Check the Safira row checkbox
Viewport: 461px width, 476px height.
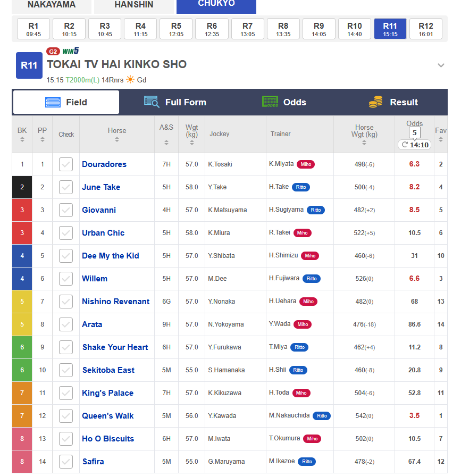coord(66,462)
